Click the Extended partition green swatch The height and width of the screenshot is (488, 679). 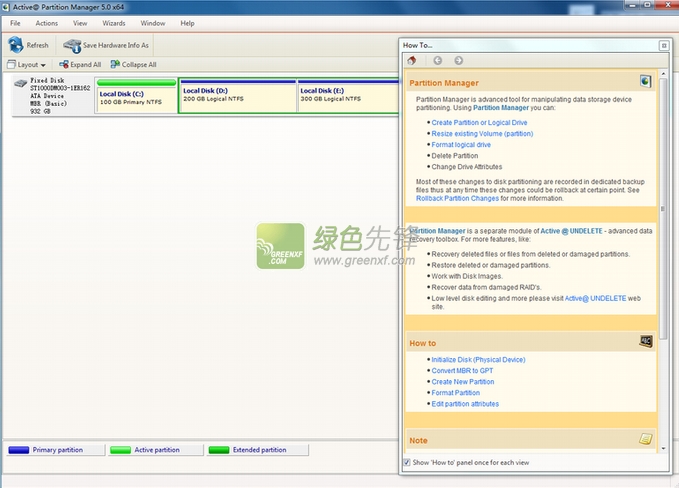(219, 450)
